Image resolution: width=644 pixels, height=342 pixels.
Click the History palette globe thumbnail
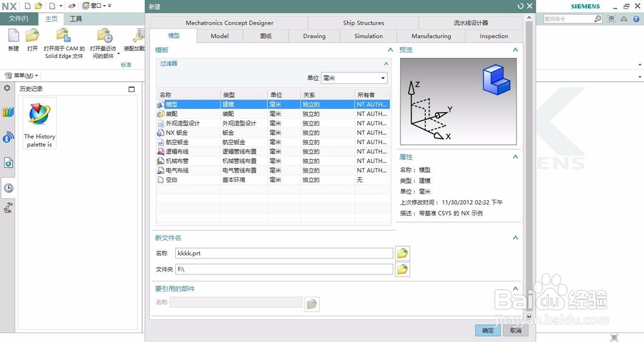coord(39,114)
